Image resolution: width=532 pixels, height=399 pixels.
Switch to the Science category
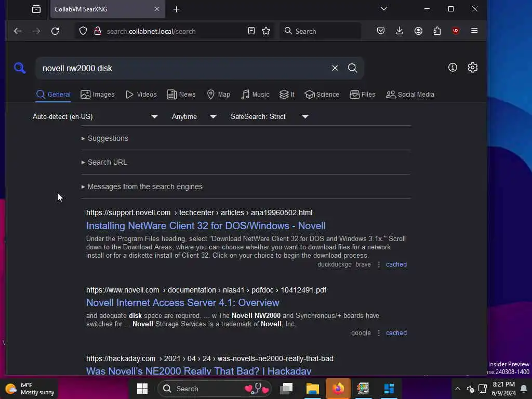pos(322,95)
